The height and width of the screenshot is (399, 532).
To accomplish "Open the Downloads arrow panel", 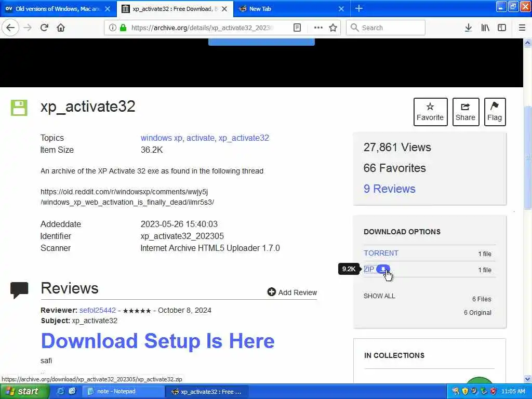I will pyautogui.click(x=468, y=28).
